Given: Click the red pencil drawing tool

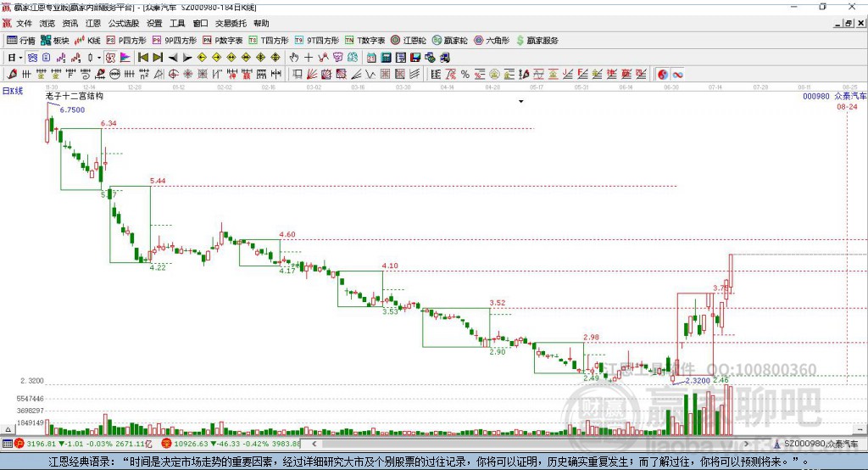Looking at the screenshot, I should [x=12, y=75].
